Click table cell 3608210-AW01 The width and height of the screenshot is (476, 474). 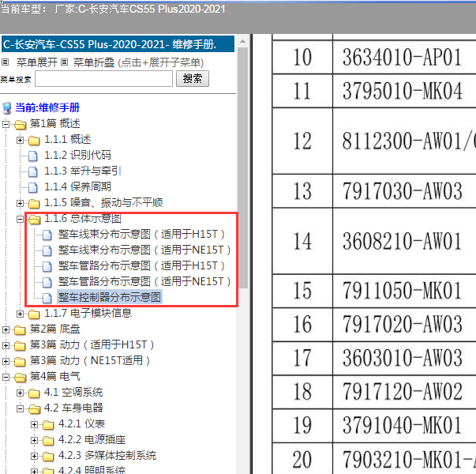tap(404, 241)
